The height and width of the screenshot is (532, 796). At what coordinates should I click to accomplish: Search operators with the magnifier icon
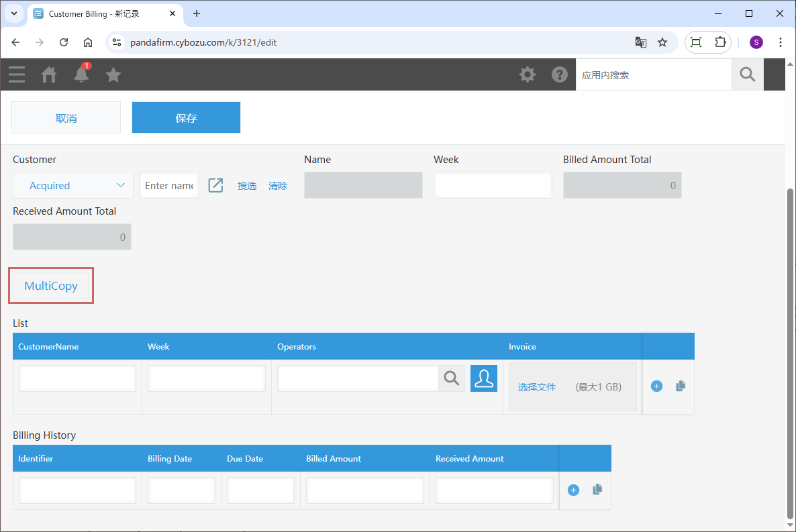click(452, 379)
